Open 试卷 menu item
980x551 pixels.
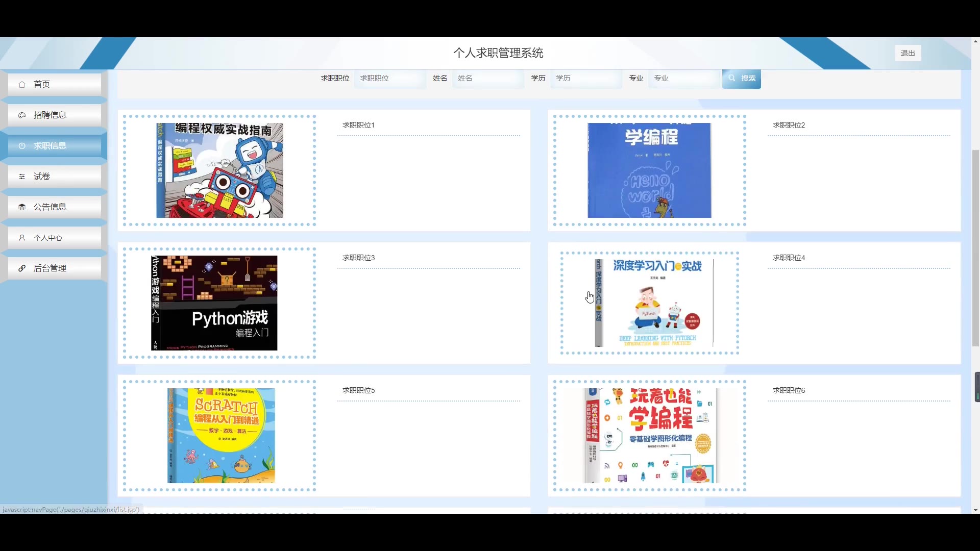coord(54,176)
